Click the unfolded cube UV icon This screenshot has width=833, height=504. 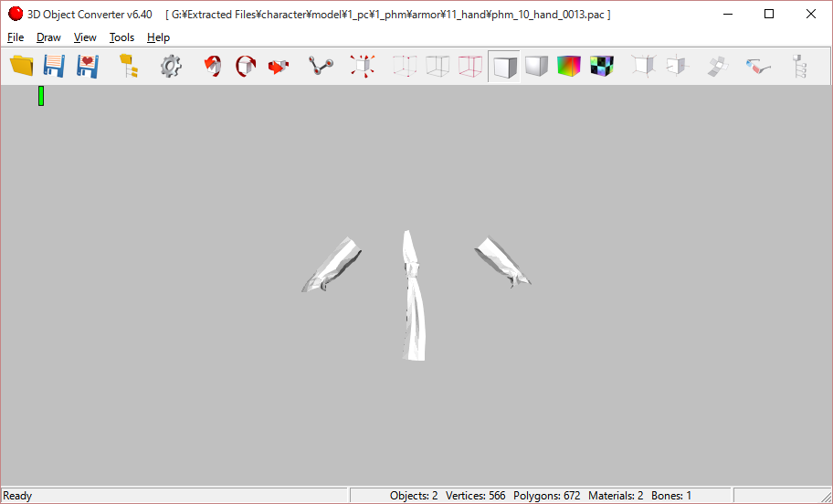pos(718,66)
